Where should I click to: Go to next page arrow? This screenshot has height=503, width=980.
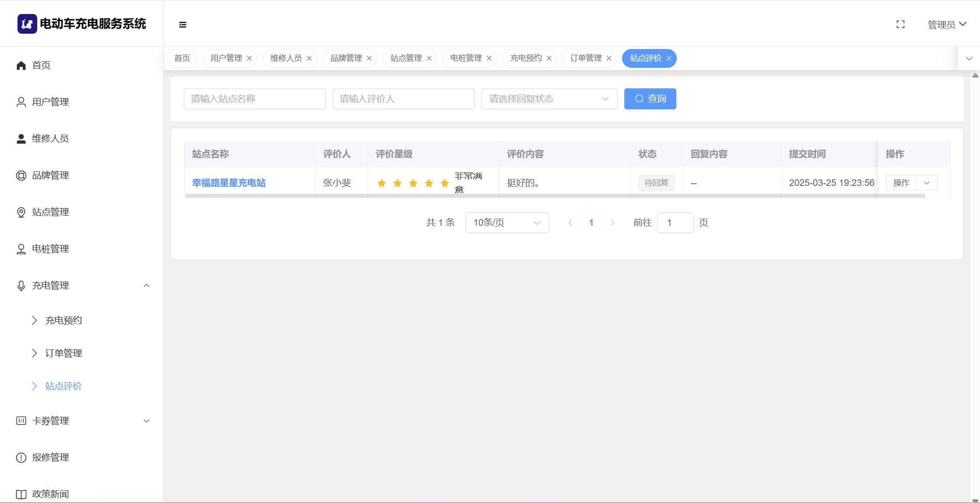click(x=612, y=223)
